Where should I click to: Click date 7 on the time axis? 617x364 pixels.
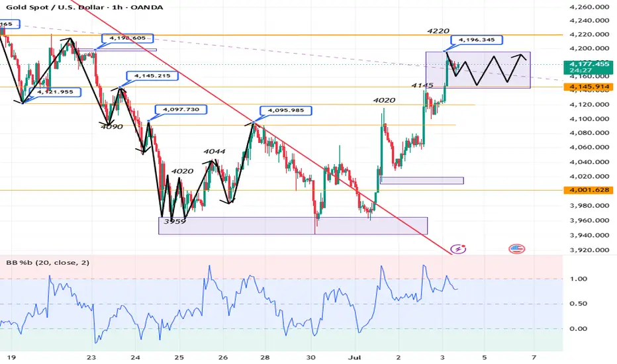(534, 357)
